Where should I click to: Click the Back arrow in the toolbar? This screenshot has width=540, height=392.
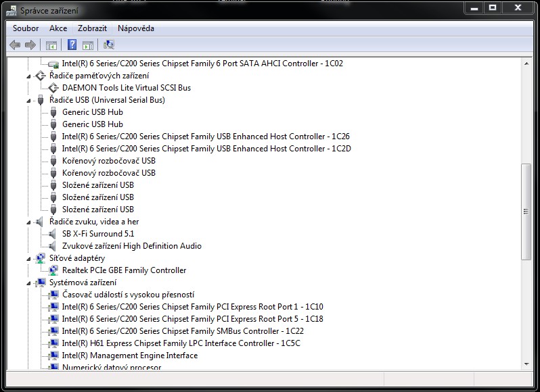tap(15, 45)
